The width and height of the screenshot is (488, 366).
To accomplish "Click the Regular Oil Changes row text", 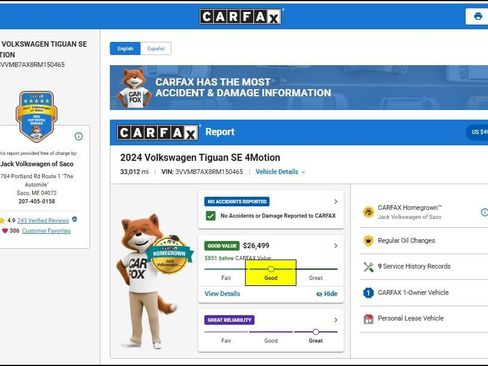I will point(406,241).
